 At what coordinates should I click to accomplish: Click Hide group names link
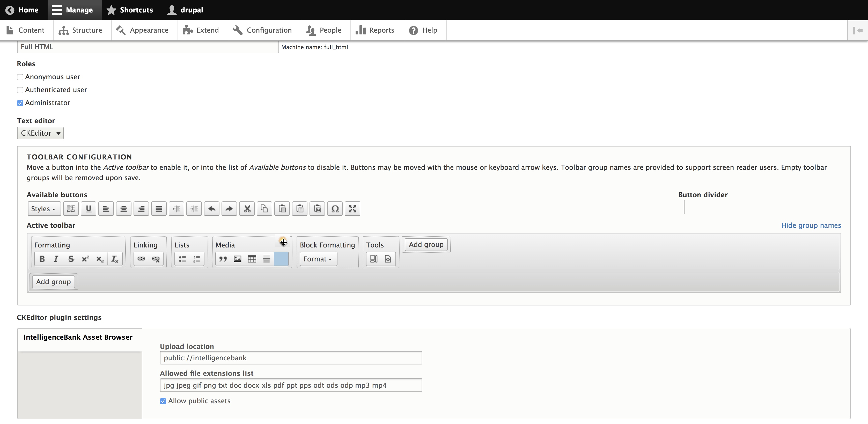coord(811,225)
